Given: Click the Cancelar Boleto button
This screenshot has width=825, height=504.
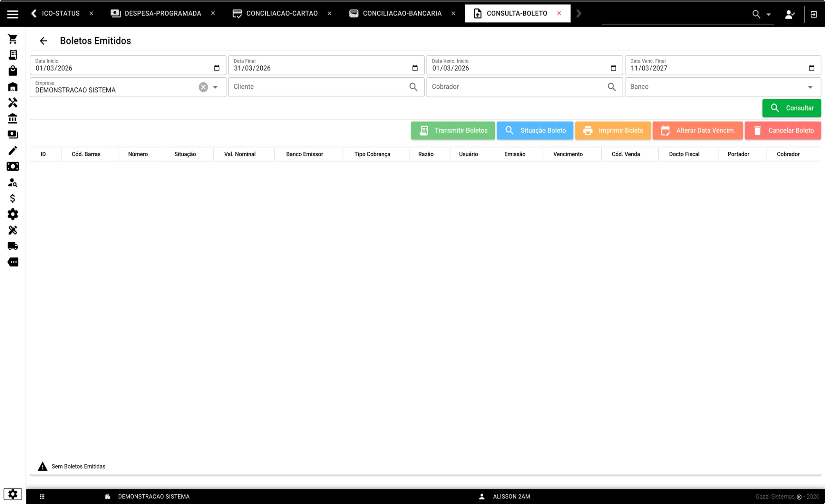Looking at the screenshot, I should (x=783, y=130).
